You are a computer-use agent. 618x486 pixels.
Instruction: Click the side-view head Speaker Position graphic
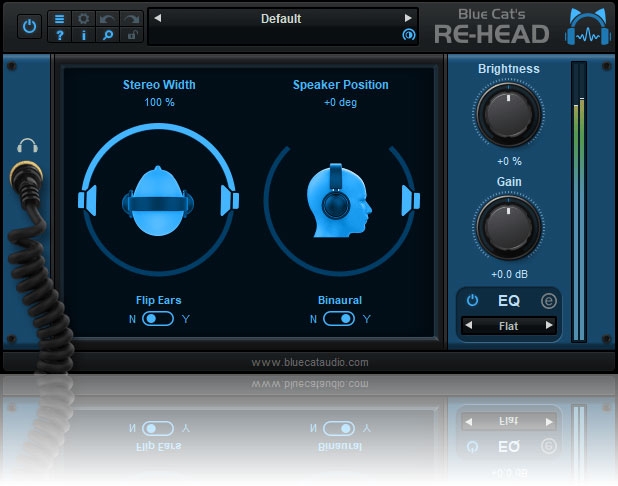coord(337,201)
